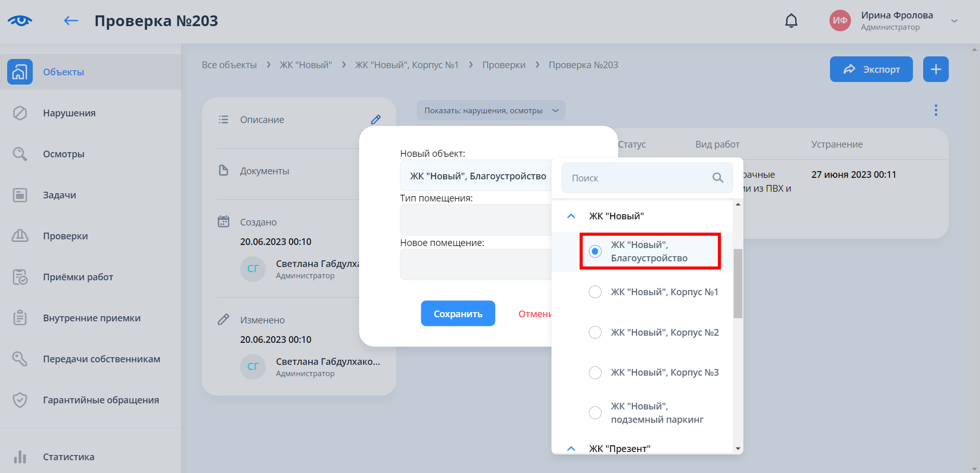Click the plus add button
Screen dimensions: 980x473
point(935,69)
